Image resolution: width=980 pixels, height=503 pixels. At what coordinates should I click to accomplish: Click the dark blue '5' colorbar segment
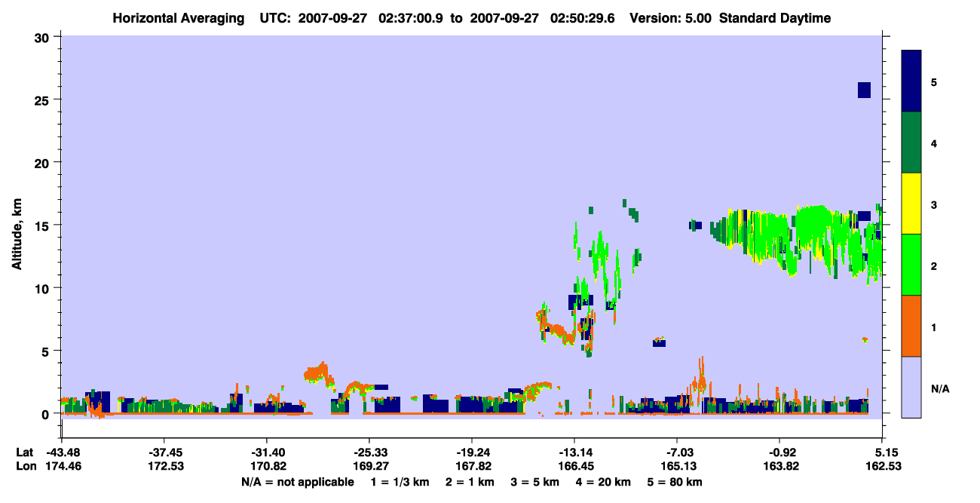click(911, 81)
